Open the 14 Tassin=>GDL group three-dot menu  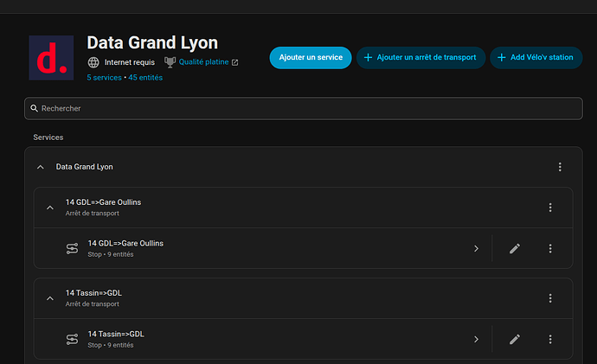coord(550,298)
